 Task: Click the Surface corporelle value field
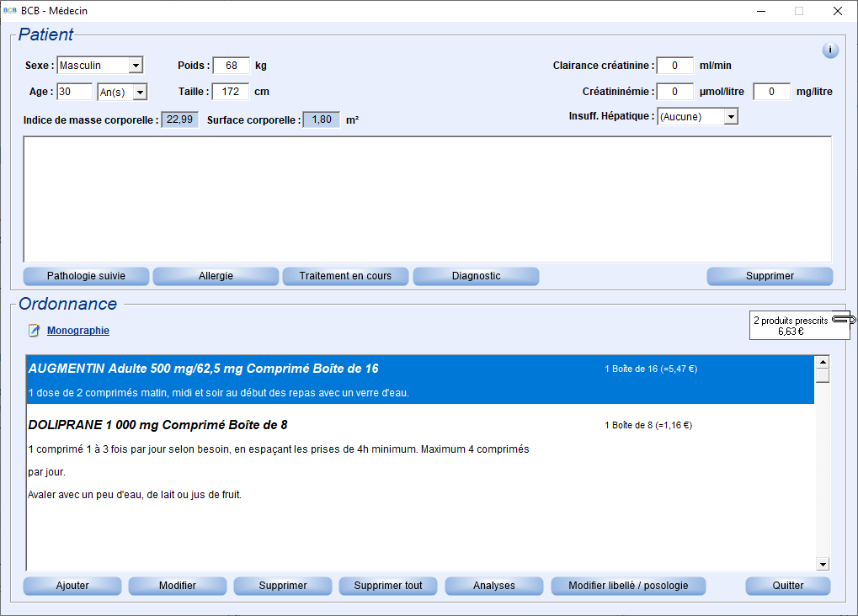pos(321,119)
